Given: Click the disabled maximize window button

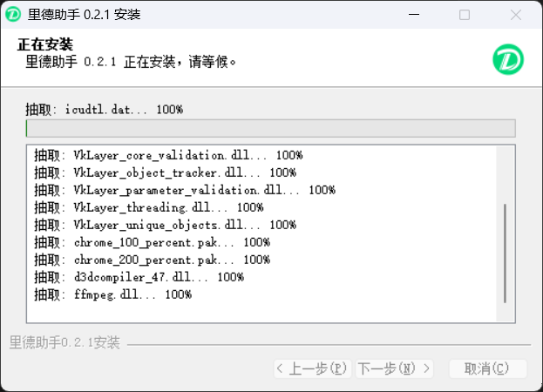Looking at the screenshot, I should coord(465,15).
